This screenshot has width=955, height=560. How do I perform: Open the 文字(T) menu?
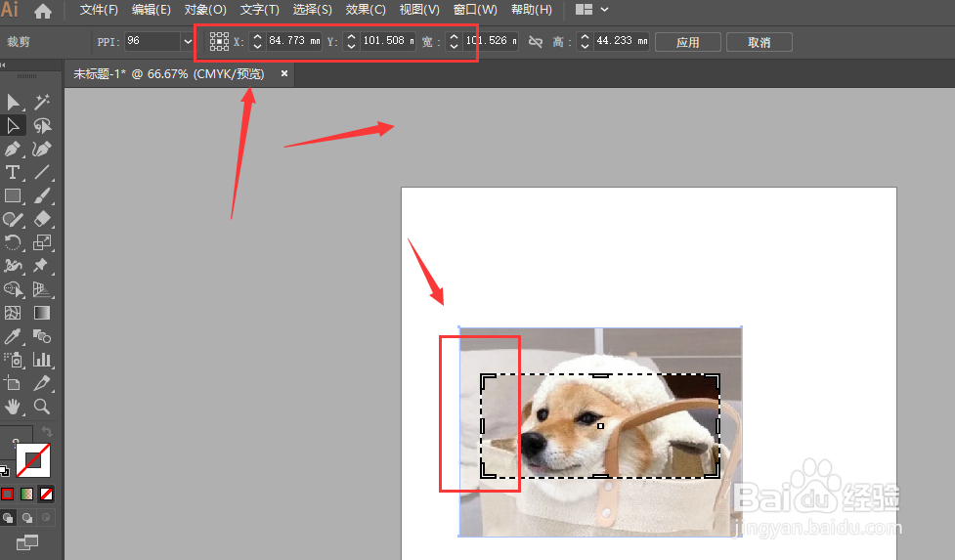(259, 10)
